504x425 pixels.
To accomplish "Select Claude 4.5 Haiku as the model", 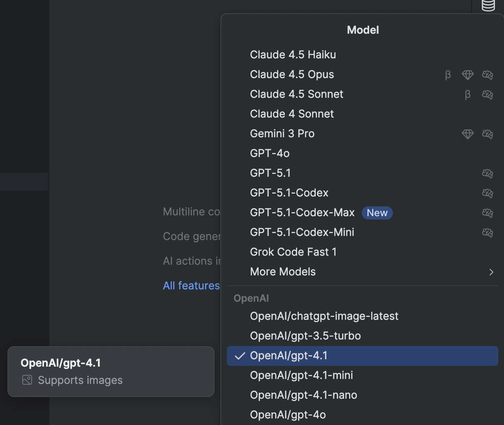I will 293,54.
